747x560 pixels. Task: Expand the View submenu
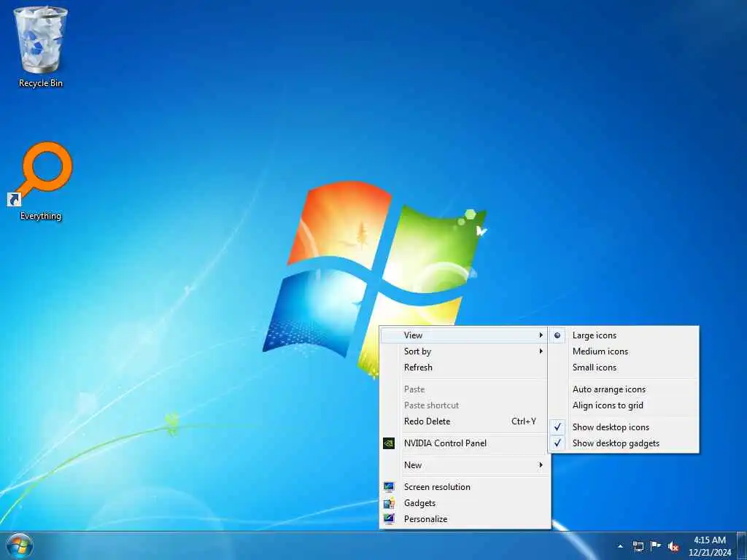tap(465, 335)
